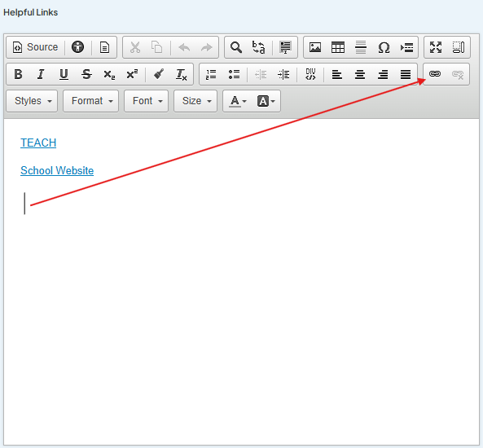Create a Div container
Screen dimensions: 483x448
[310, 74]
